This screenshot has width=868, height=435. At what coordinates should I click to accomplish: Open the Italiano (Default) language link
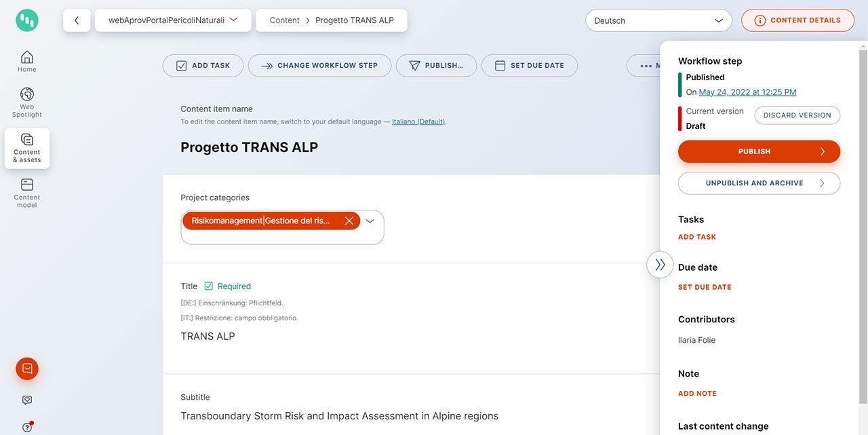418,122
